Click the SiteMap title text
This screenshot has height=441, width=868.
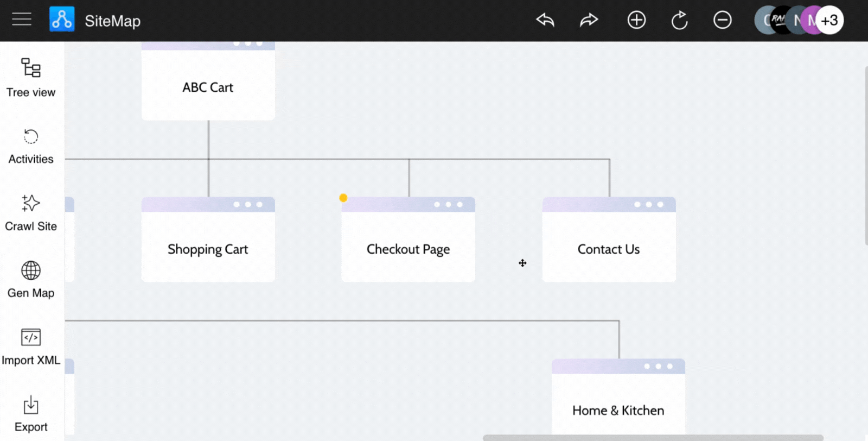click(x=113, y=21)
